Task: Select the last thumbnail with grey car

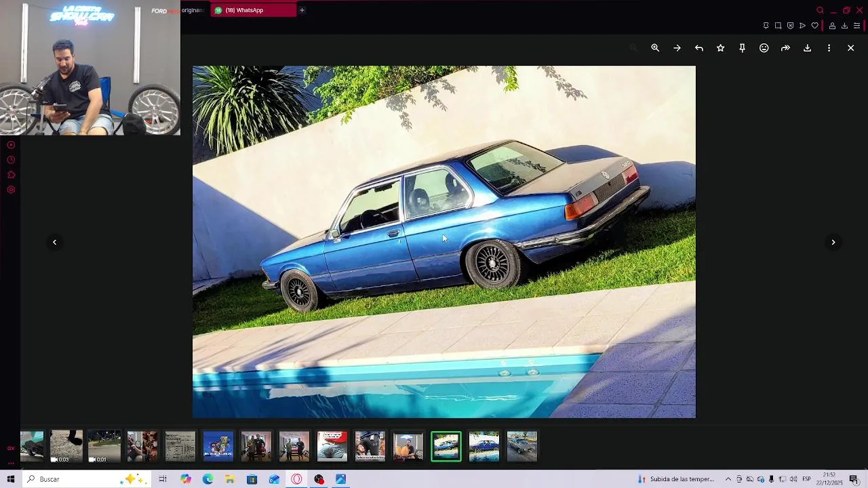Action: tap(522, 447)
